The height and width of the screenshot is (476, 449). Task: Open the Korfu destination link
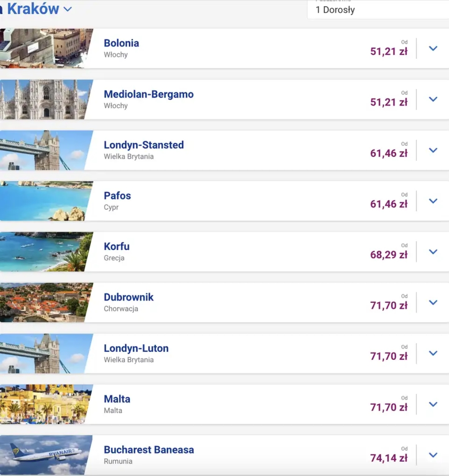point(117,246)
